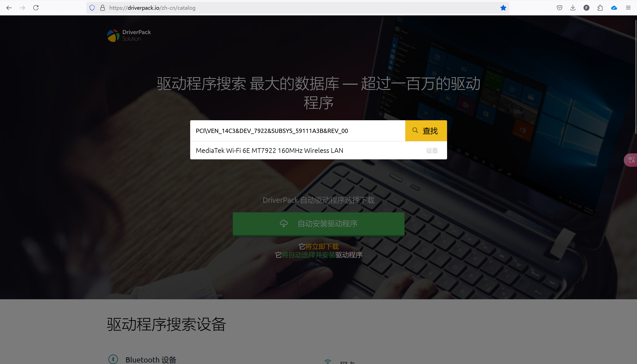
Task: Open the pink translate floating icon
Action: (x=631, y=160)
